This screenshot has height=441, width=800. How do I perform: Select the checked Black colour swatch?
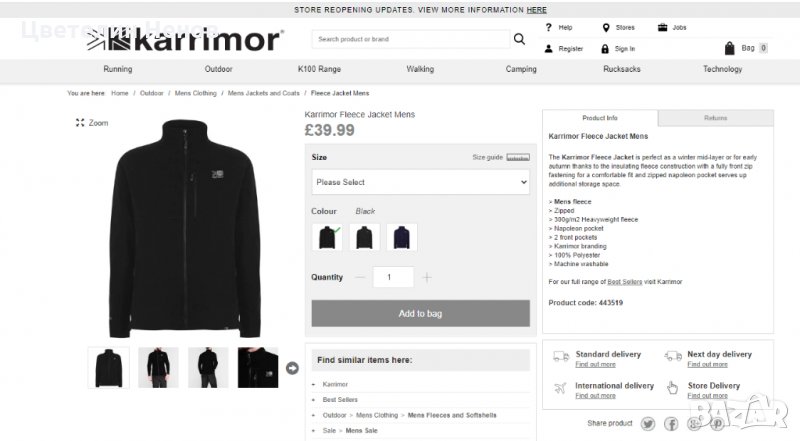pyautogui.click(x=327, y=237)
